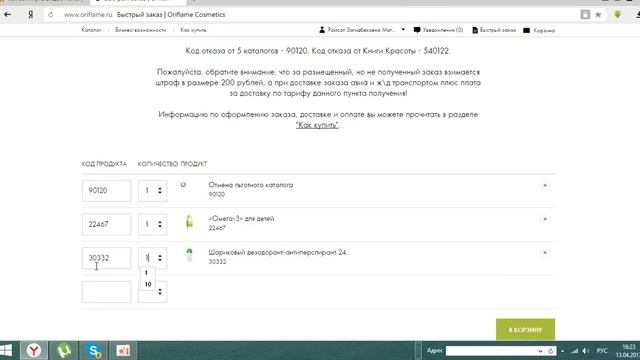Image resolution: width=640 pixels, height=360 pixels.
Task: Open the Шариковый дезодорант-антиперспирант product name
Action: (x=278, y=252)
